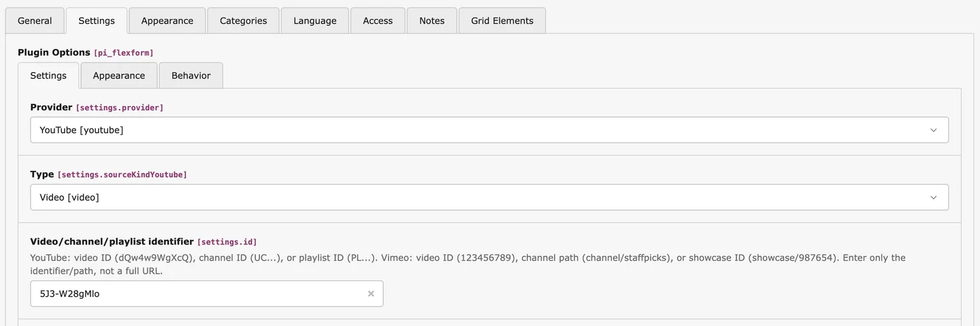Switch to the Categories tab
This screenshot has height=326, width=980.
click(243, 20)
